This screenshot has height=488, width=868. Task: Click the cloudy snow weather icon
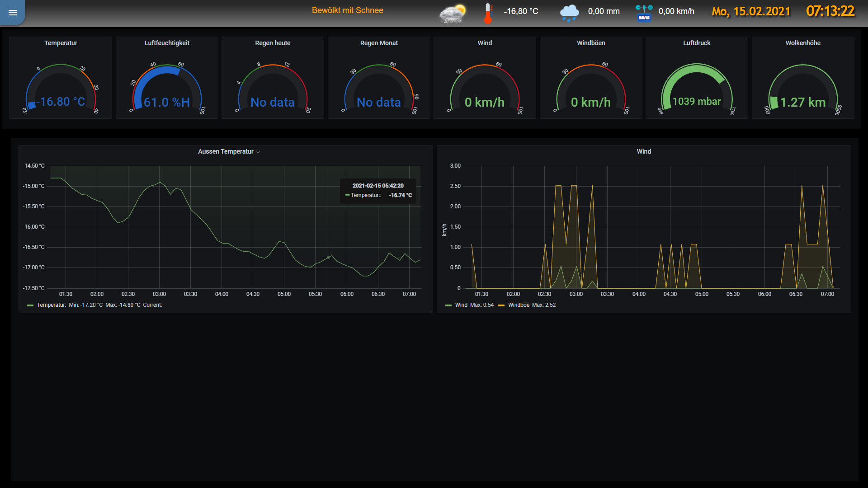click(453, 14)
